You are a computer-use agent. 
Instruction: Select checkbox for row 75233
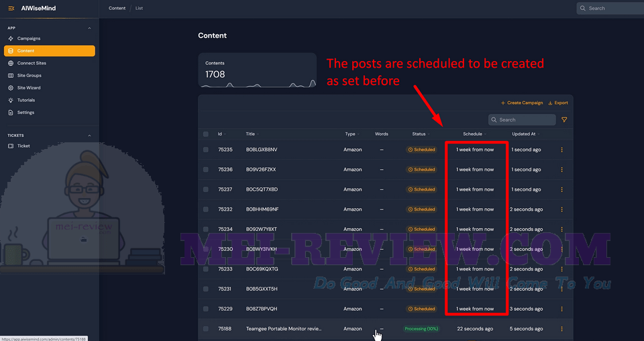tap(206, 269)
